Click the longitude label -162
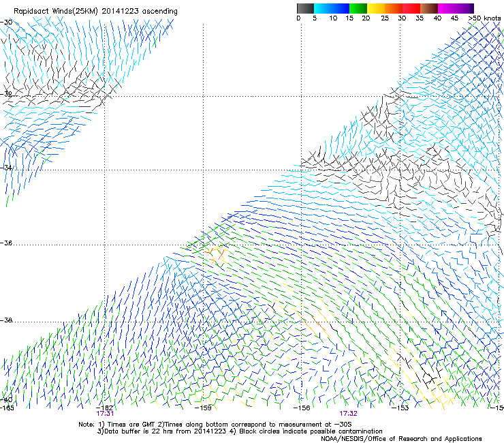Viewport: 504px width, 443px height. point(104,408)
